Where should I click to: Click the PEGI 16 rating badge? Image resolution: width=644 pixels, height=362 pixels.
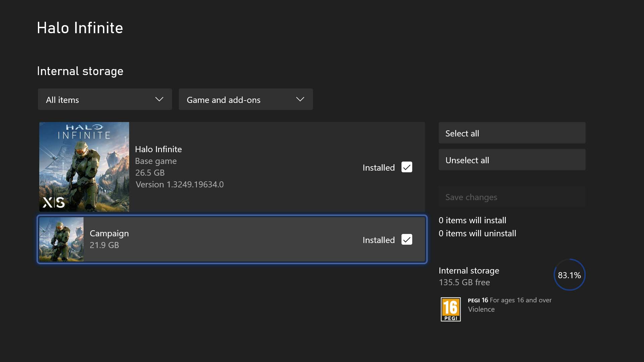(450, 309)
